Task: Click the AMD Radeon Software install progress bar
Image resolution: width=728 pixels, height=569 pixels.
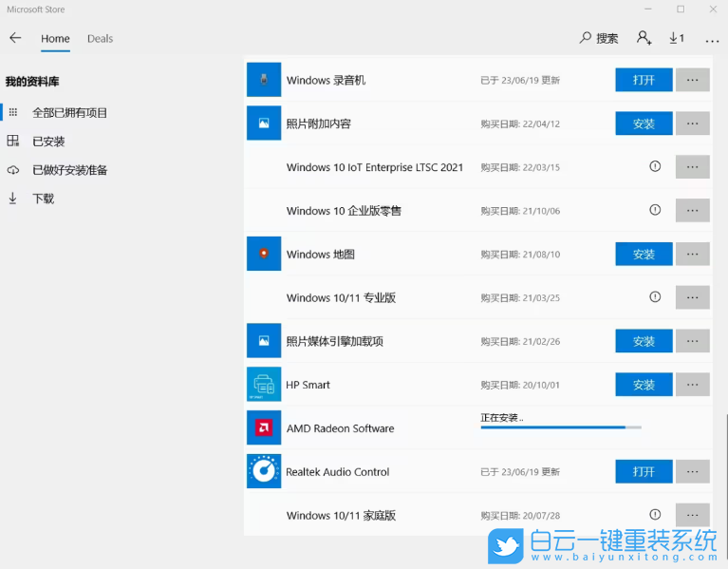Action: pos(561,427)
